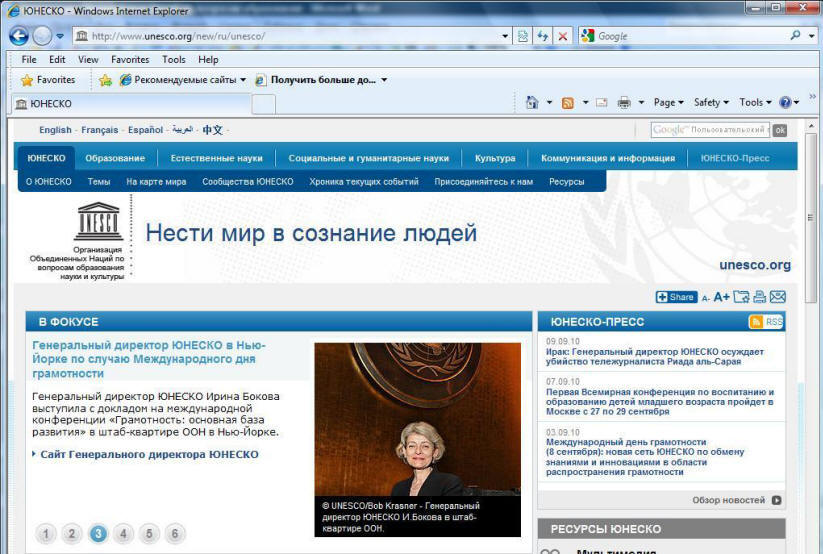823x554 pixels.
Task: Click the email envelope page icon
Action: tap(777, 297)
